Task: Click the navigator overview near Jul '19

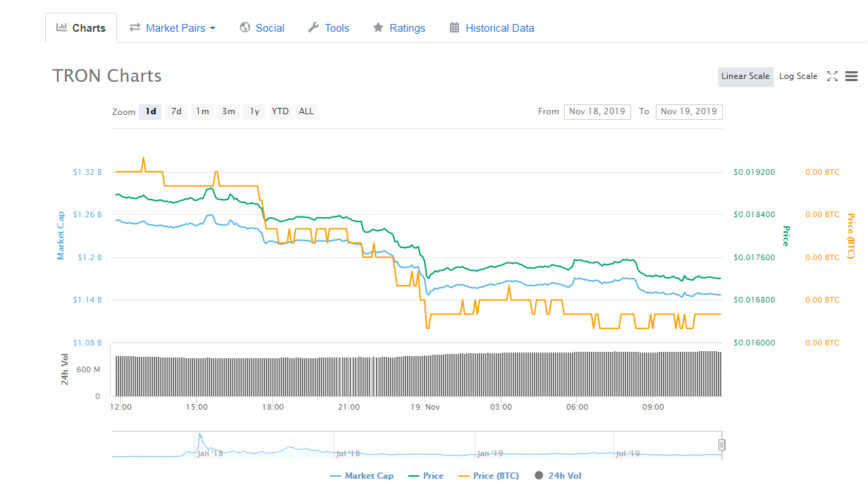Action: [627, 453]
